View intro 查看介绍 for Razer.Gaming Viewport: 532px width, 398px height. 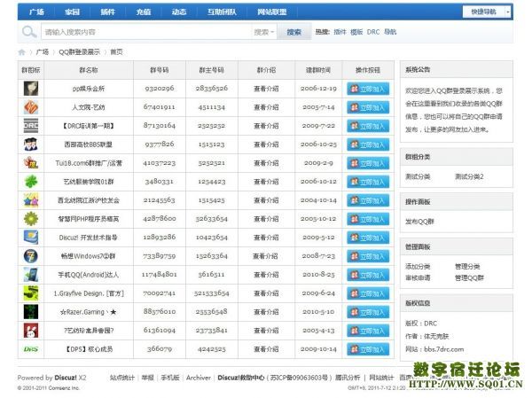click(x=266, y=312)
